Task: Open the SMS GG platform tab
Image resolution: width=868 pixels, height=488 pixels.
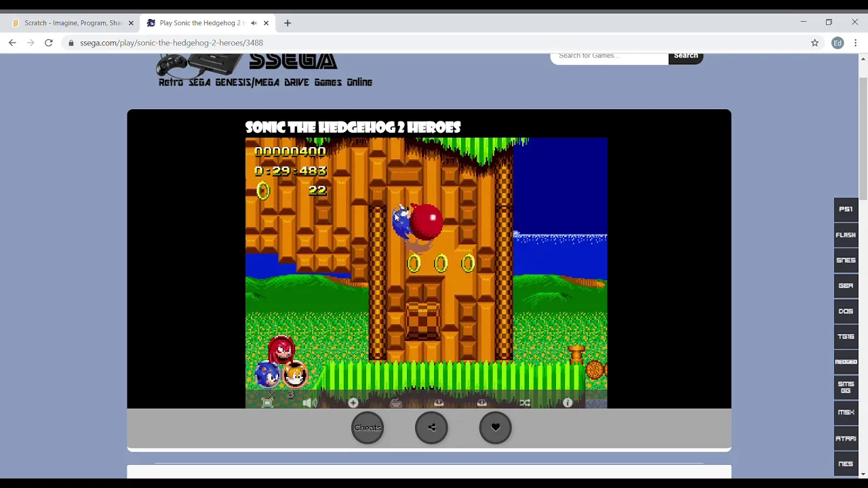Action: point(846,387)
